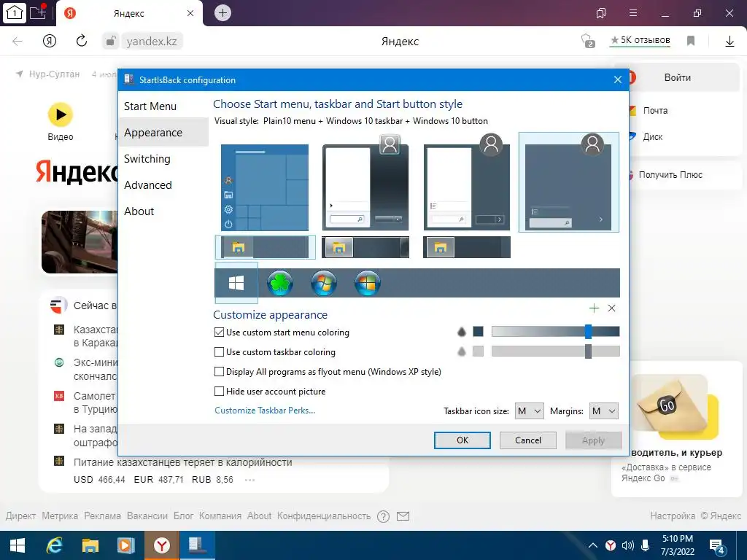This screenshot has width=747, height=560.
Task: Expand the Margins dropdown
Action: tap(603, 411)
